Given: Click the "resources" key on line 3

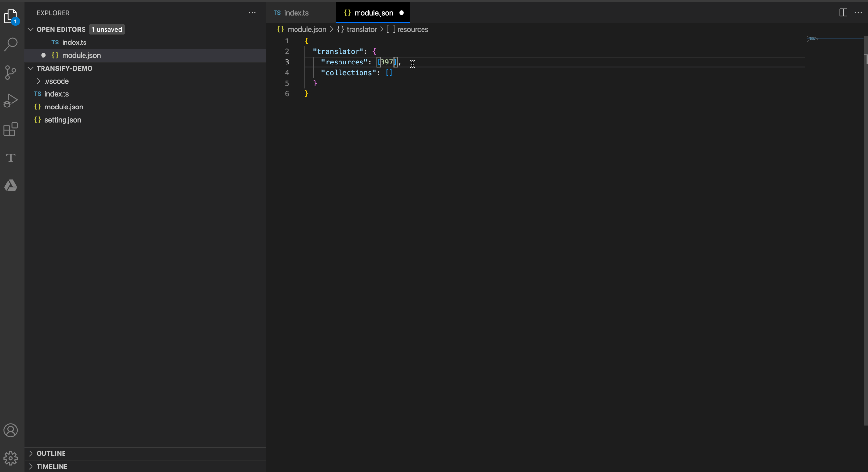Looking at the screenshot, I should [344, 62].
